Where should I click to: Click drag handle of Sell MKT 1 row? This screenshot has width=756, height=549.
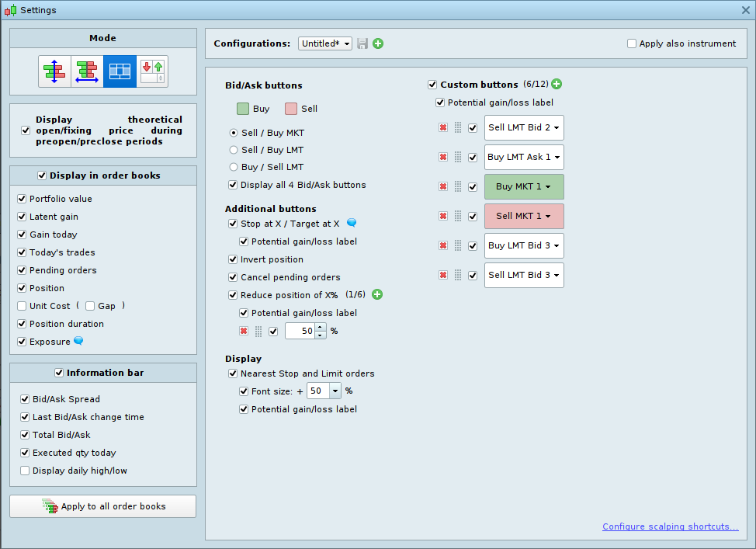(x=458, y=216)
